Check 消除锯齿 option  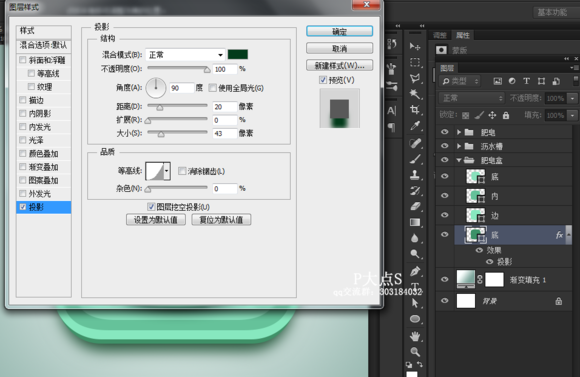[182, 171]
